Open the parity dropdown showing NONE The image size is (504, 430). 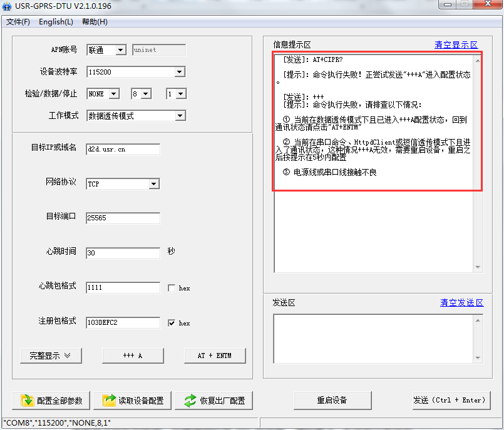pyautogui.click(x=115, y=93)
